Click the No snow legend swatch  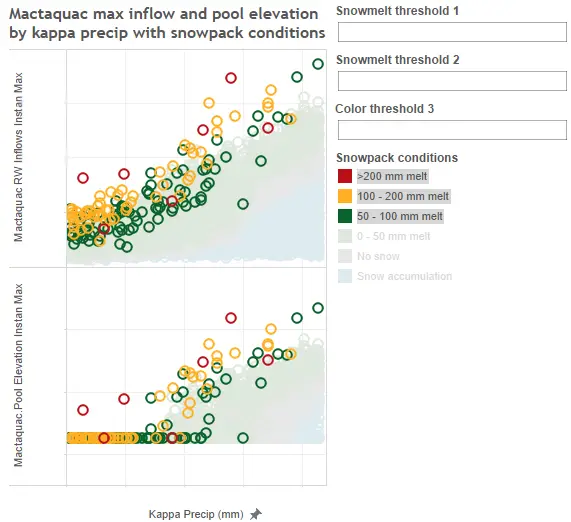click(x=345, y=256)
